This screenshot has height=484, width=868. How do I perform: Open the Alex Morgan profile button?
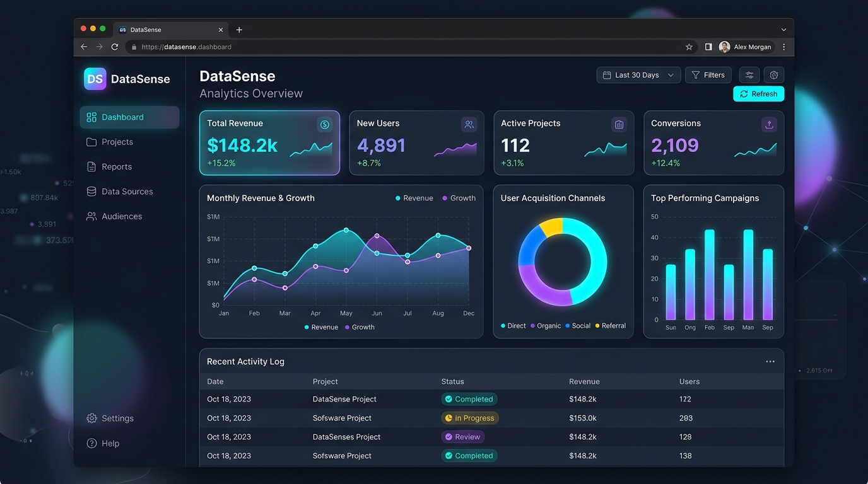pyautogui.click(x=745, y=47)
